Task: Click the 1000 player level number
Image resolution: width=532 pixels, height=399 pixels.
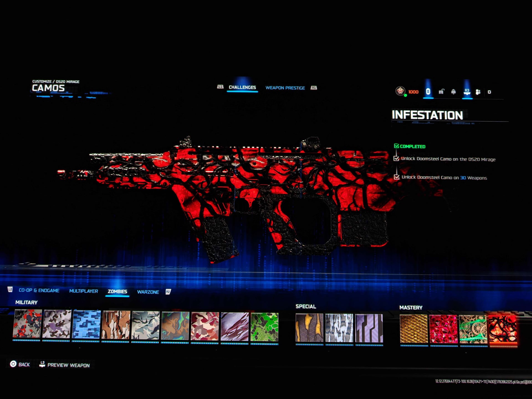Action: [x=413, y=92]
